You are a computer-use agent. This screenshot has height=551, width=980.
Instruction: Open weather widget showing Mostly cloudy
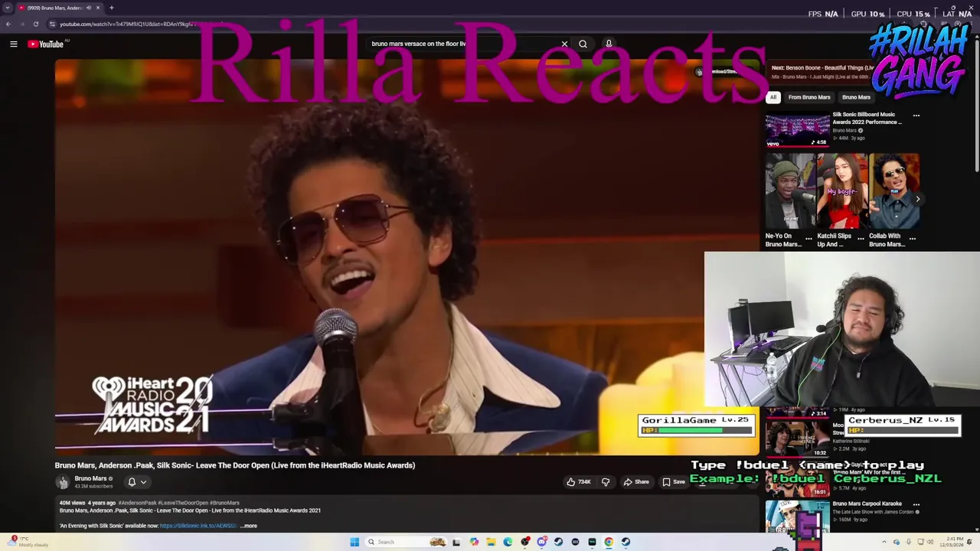[x=27, y=542]
